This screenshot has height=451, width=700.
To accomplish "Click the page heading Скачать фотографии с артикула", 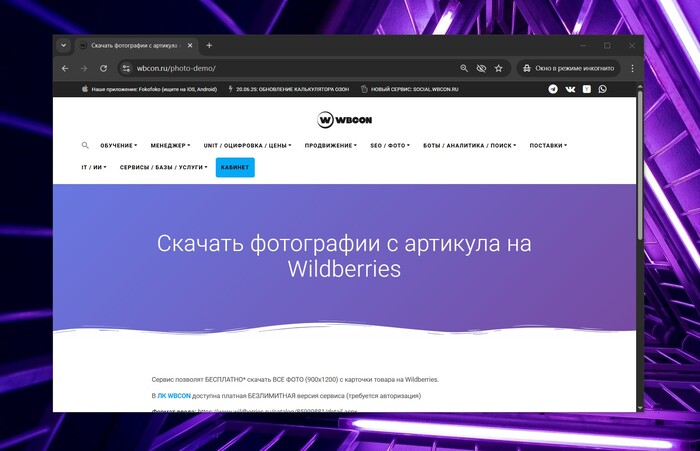I will [344, 256].
